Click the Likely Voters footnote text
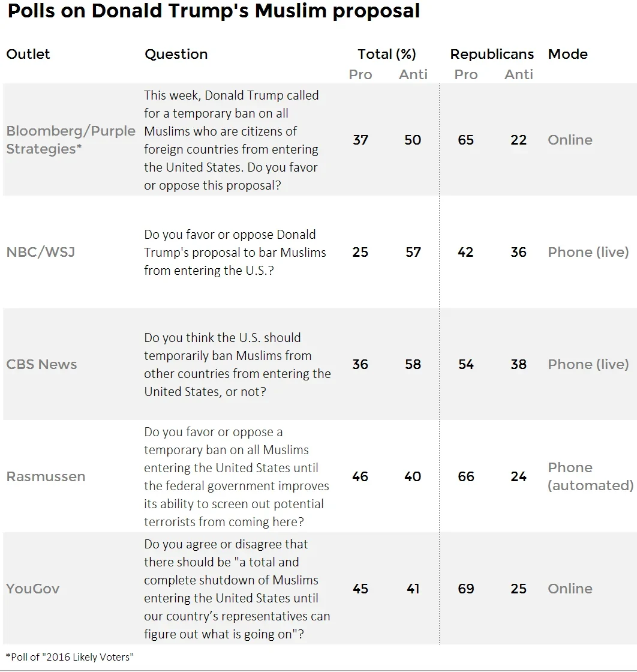The image size is (637, 672). point(70,657)
